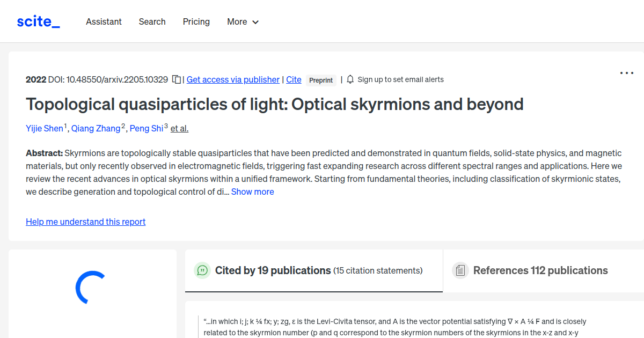Click the scite_ logo

(x=38, y=21)
